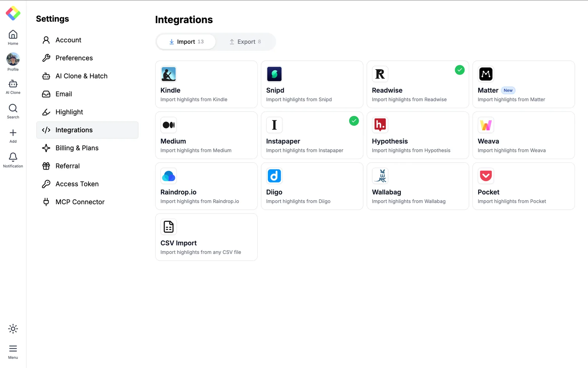
Task: Open AI Clone from the sidebar
Action: coord(13,87)
